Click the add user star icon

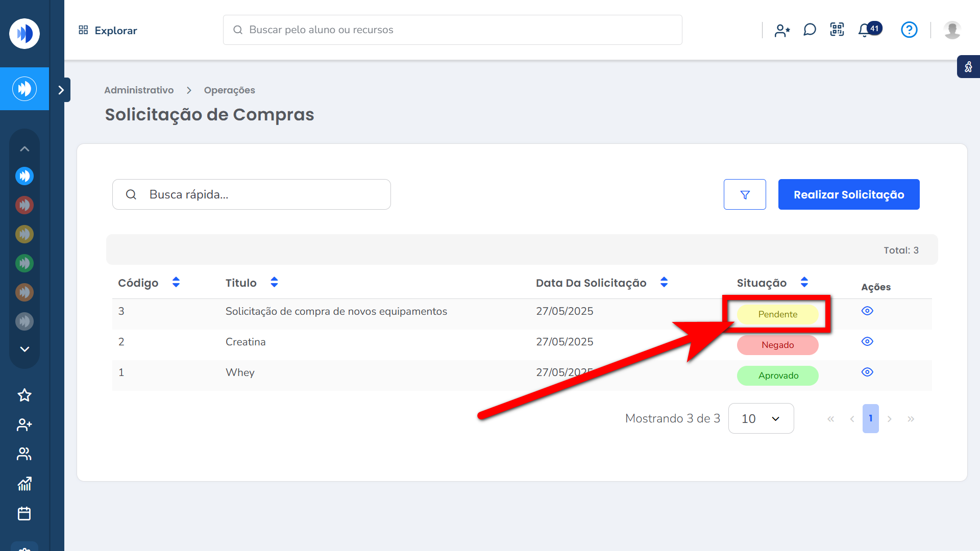[782, 31]
